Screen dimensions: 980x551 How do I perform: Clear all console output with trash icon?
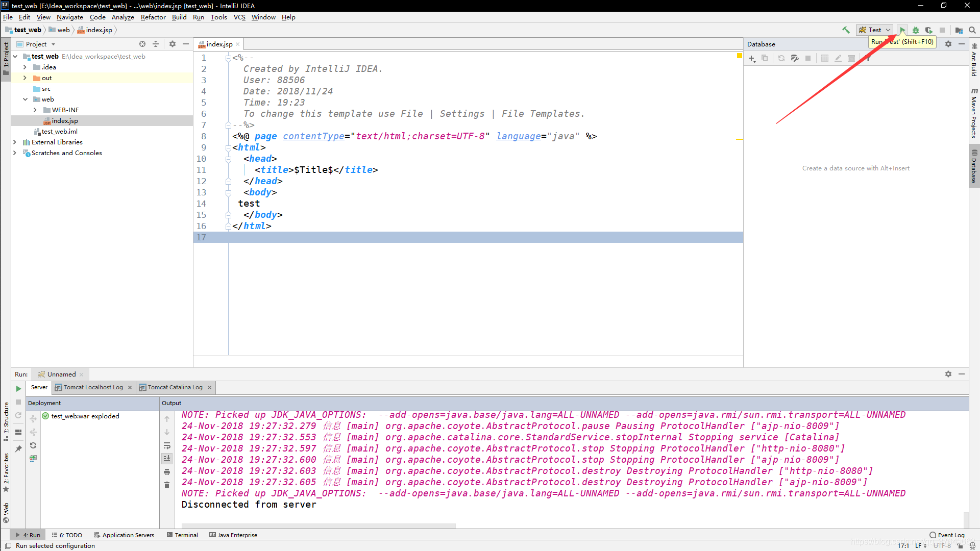tap(167, 485)
